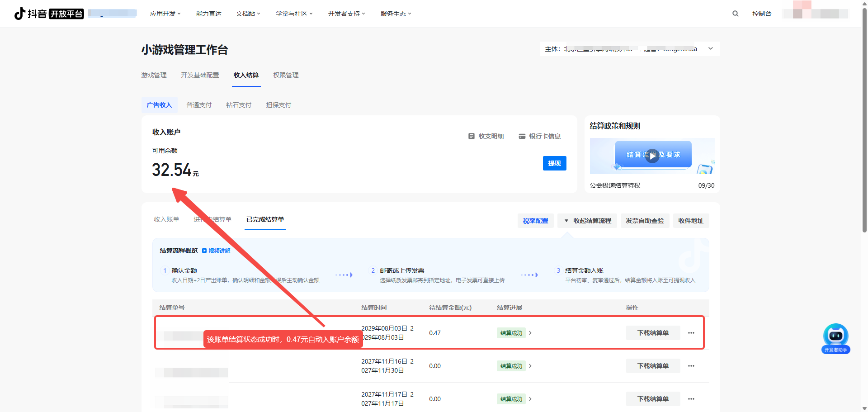The image size is (868, 412).
Task: Open more options for 2027年11月16日 settlement row
Action: point(691,366)
